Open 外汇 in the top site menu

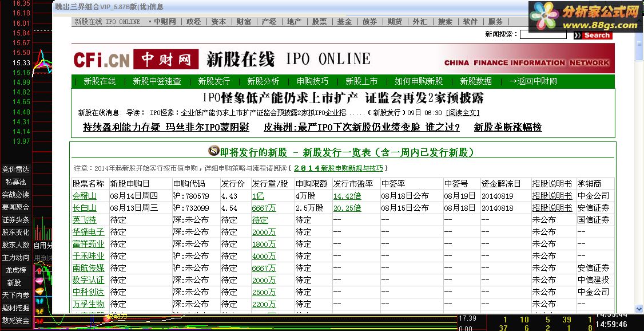click(420, 22)
